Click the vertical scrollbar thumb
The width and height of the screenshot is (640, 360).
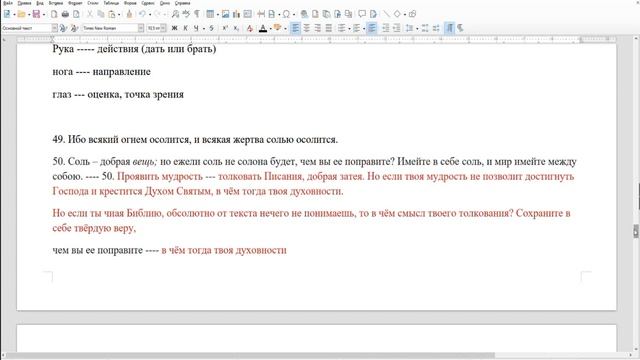[x=636, y=231]
